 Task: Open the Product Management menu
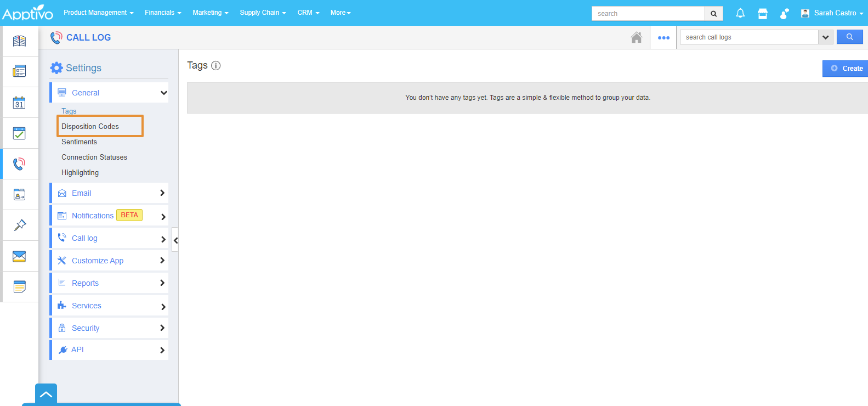click(99, 13)
